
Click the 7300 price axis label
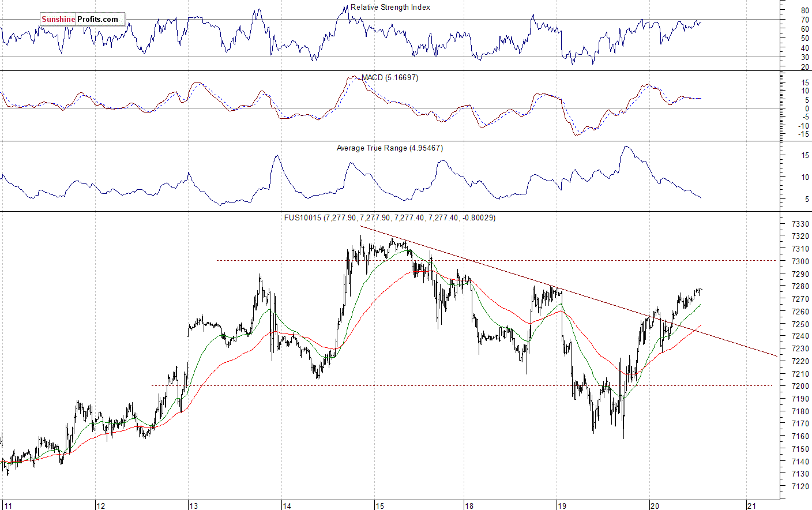800,261
